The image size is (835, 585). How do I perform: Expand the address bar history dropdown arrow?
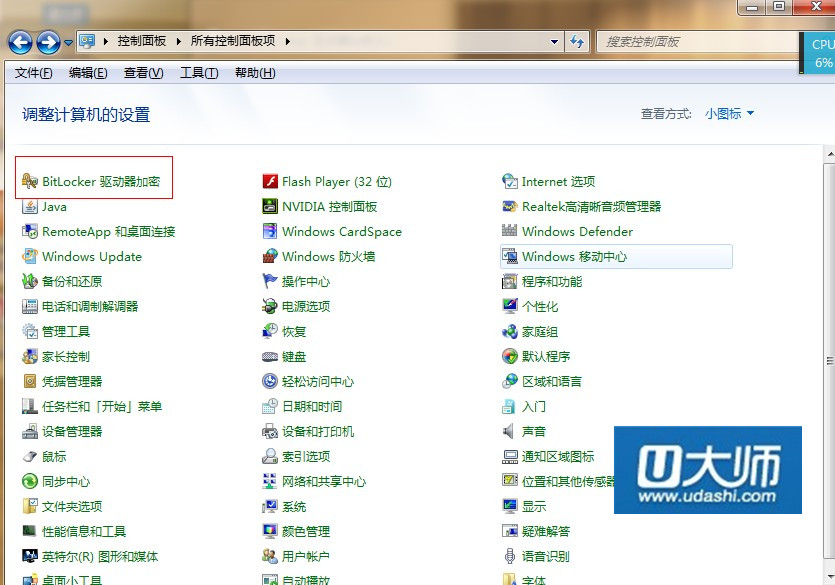(x=554, y=42)
